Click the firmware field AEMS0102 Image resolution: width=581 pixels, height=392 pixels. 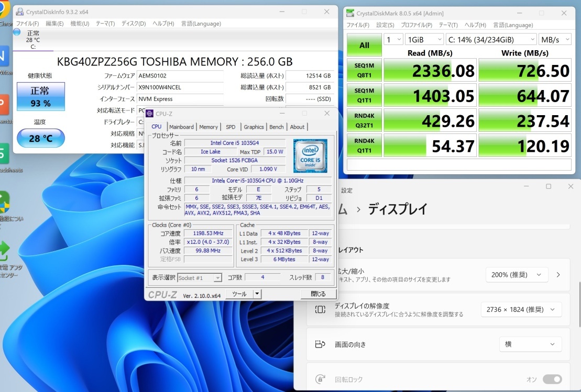[180, 76]
